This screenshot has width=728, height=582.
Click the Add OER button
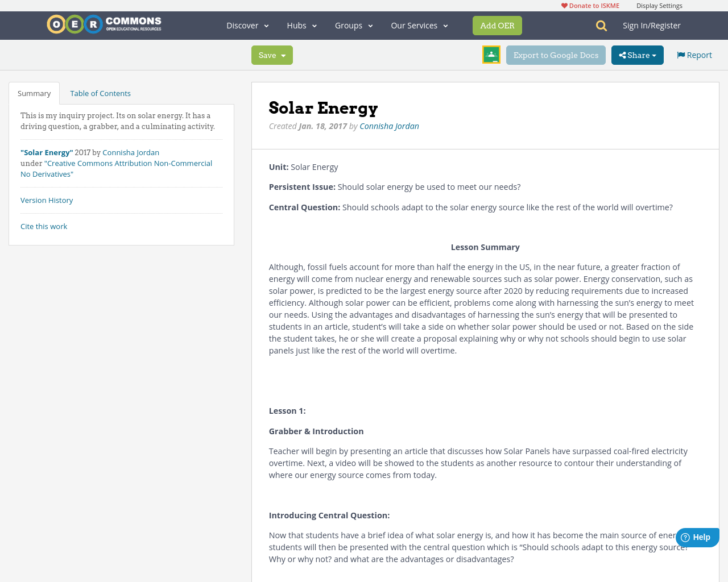click(497, 25)
